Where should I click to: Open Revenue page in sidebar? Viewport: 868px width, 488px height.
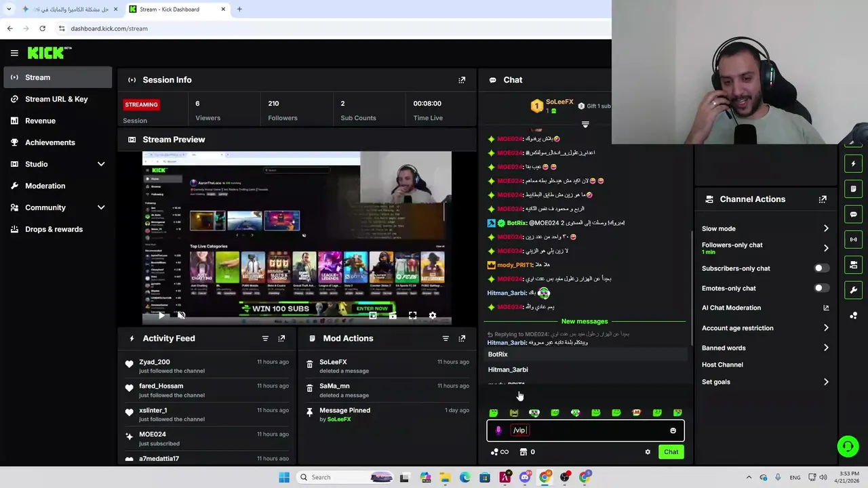click(58, 121)
